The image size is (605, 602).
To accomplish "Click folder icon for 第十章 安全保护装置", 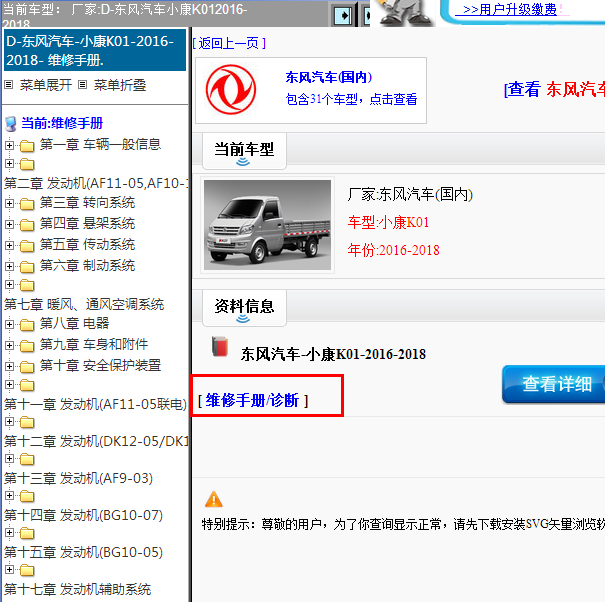I will (x=27, y=367).
